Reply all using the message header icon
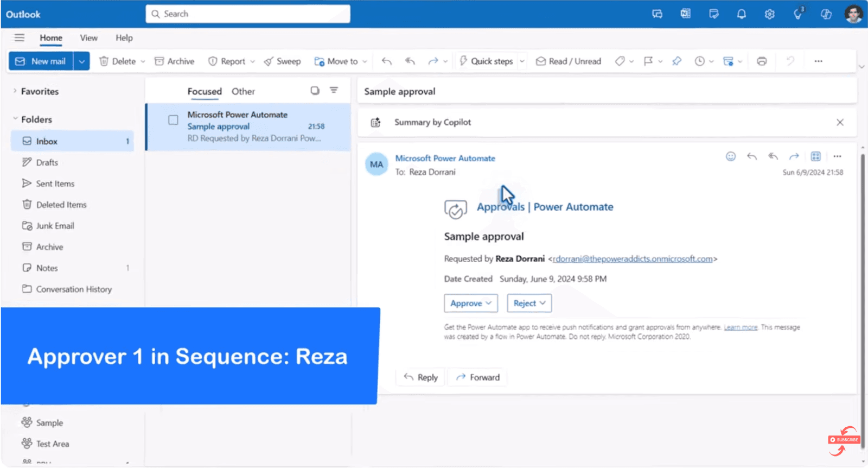Image resolution: width=868 pixels, height=468 pixels. [x=773, y=156]
